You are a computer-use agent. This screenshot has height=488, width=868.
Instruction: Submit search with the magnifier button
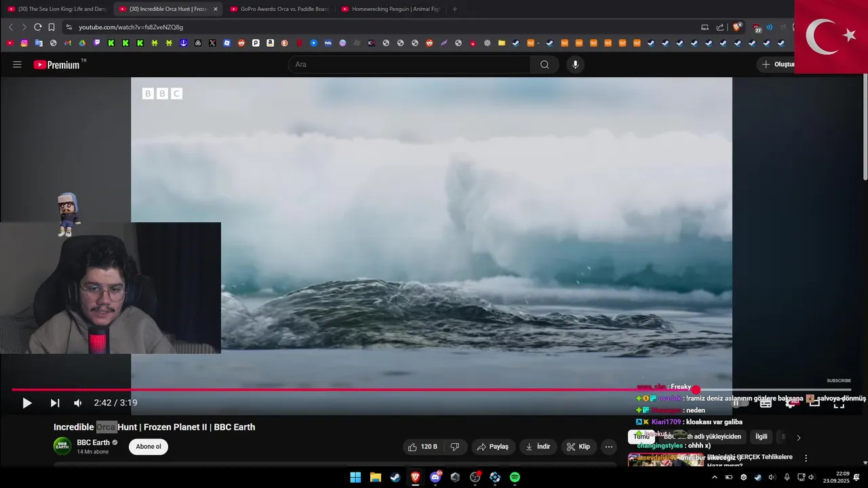coord(545,64)
